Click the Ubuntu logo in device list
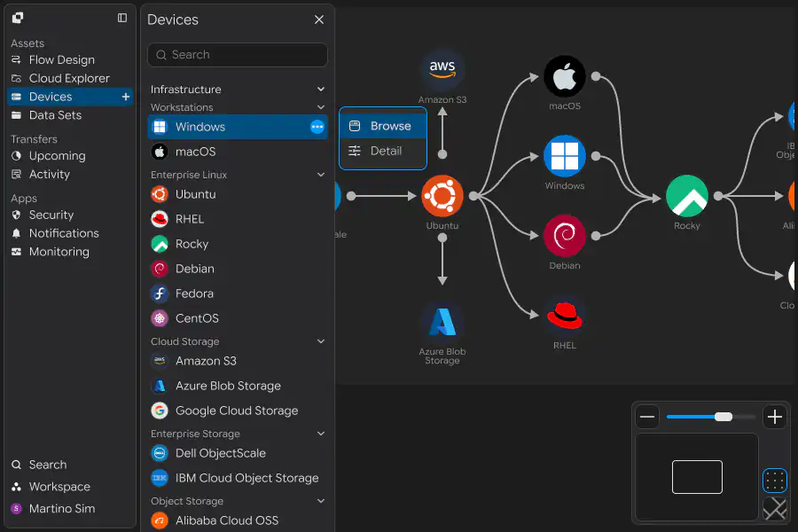The height and width of the screenshot is (532, 798). click(160, 194)
